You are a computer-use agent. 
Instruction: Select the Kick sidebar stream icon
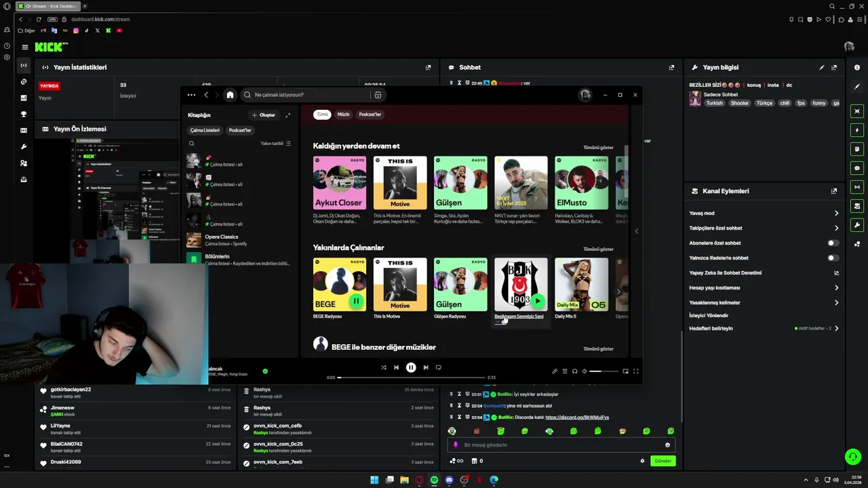point(24,66)
